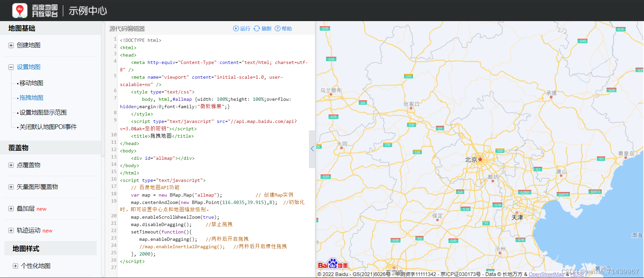
Task: Click the 点覆盖物 label
Action: coord(29,165)
